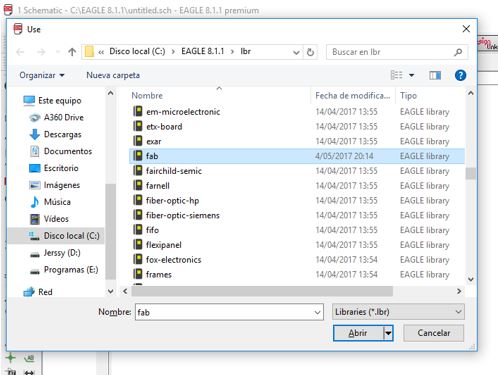Click Nueva carpeta button
The width and height of the screenshot is (498, 375).
[113, 75]
